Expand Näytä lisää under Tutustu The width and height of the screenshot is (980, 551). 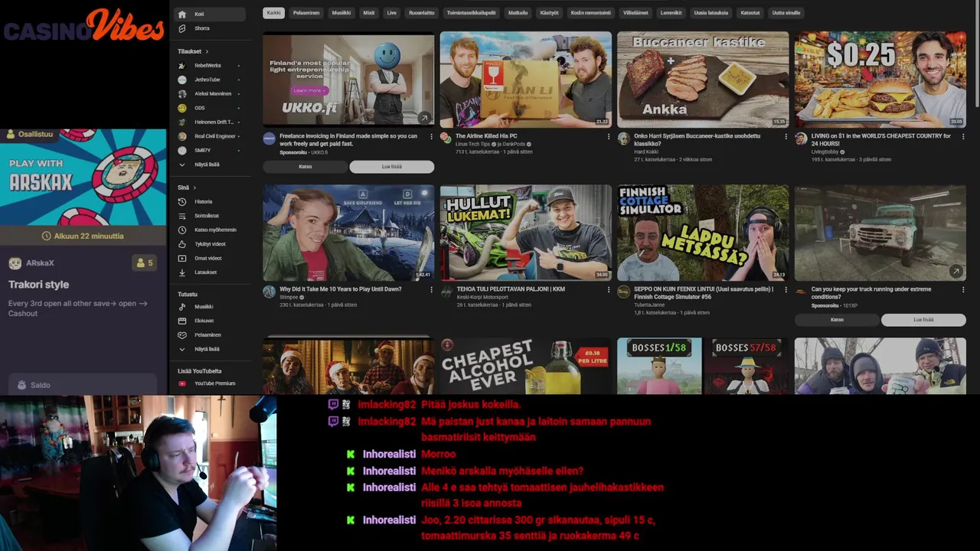(x=210, y=349)
